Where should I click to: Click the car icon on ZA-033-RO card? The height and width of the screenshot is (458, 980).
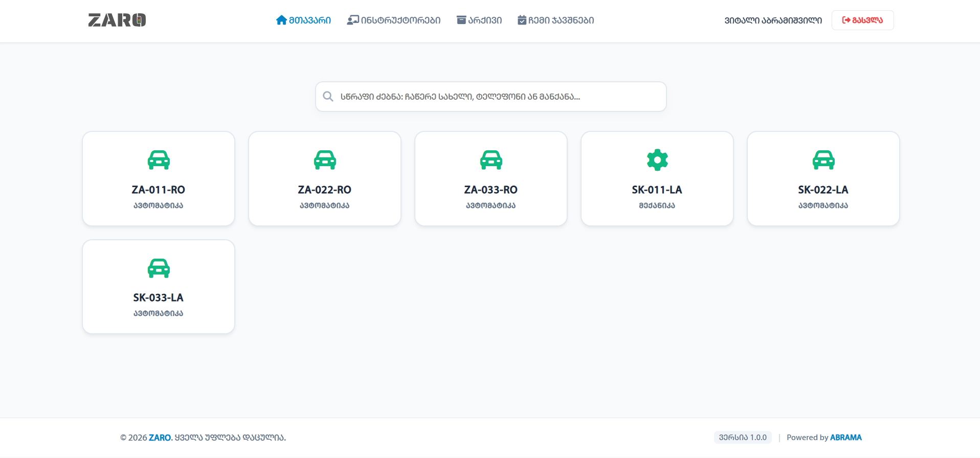(x=491, y=160)
